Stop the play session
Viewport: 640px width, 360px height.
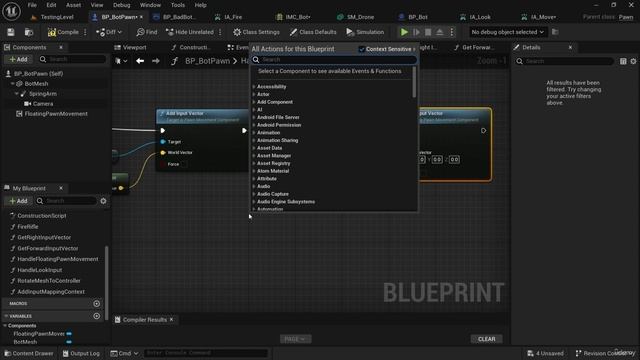click(x=428, y=32)
